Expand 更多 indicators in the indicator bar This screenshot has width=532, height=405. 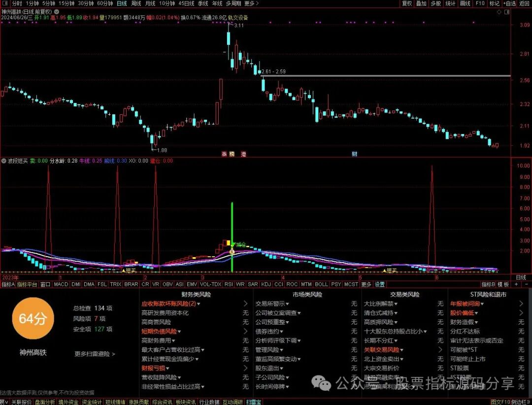pyautogui.click(x=366, y=284)
